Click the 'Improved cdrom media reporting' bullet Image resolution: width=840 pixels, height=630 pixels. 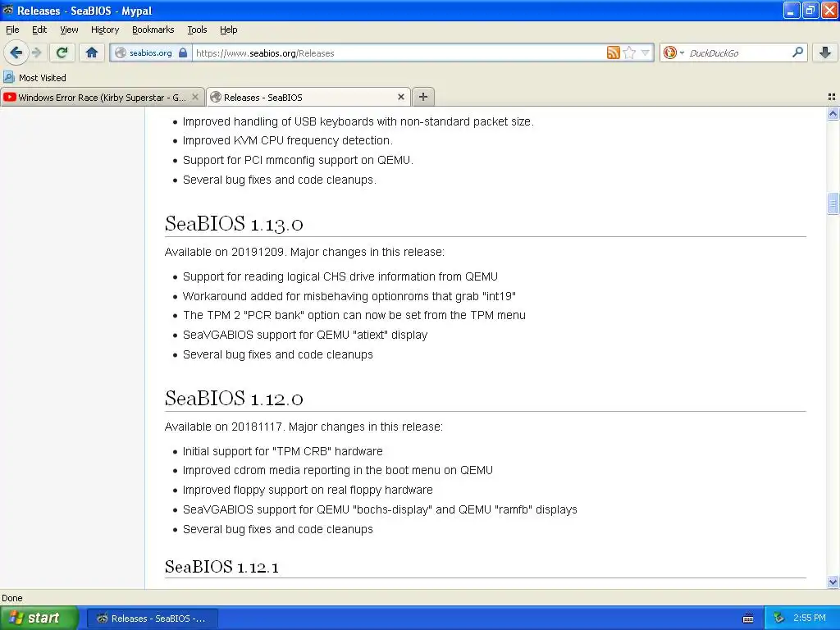(x=337, y=470)
